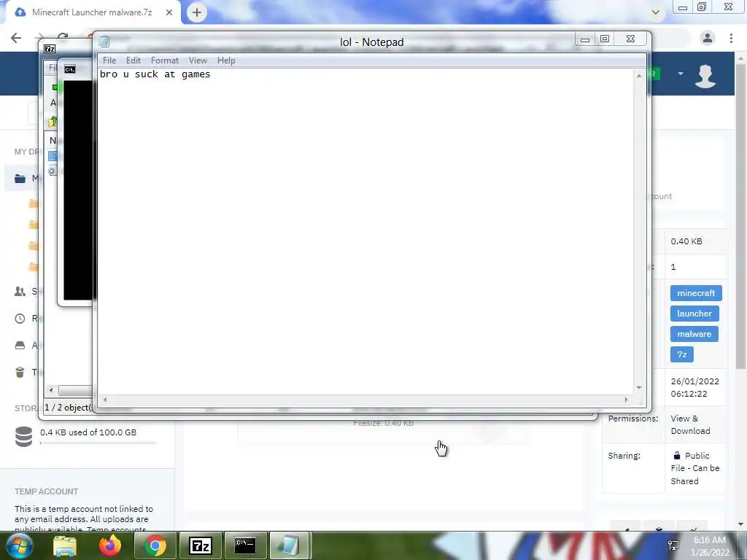The image size is (747, 560).
Task: Click the 7z tag
Action: 682,354
